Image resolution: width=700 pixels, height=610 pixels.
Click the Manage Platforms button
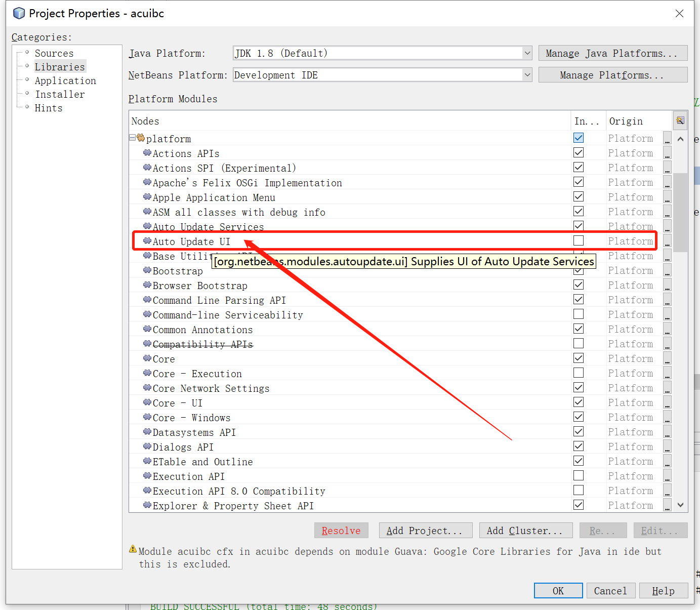[x=613, y=75]
